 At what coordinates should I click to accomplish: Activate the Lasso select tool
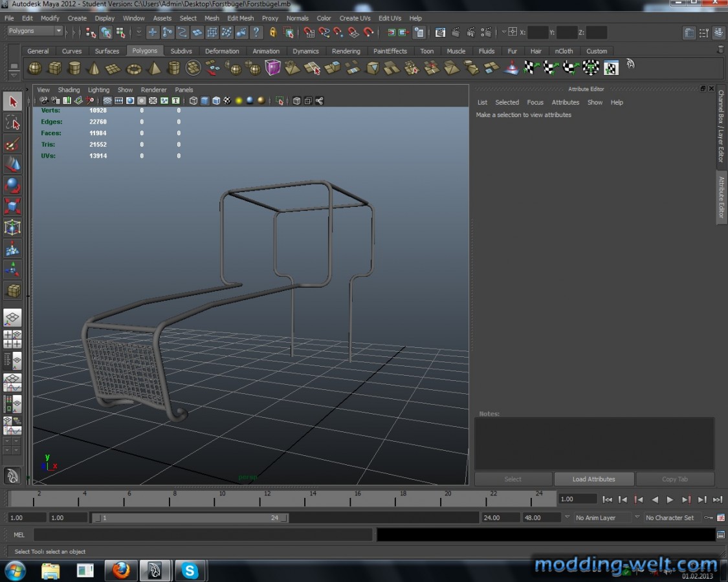click(12, 123)
